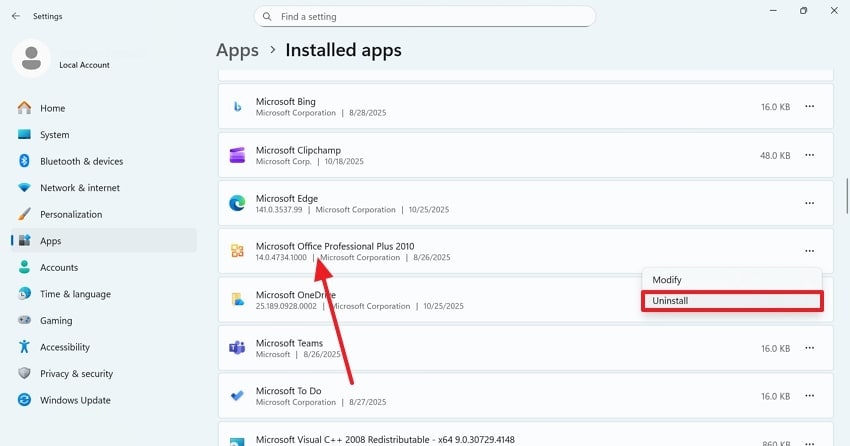Screen dimensions: 850x446
Task: Maximize or restore the Settings window
Action: coord(803,11)
